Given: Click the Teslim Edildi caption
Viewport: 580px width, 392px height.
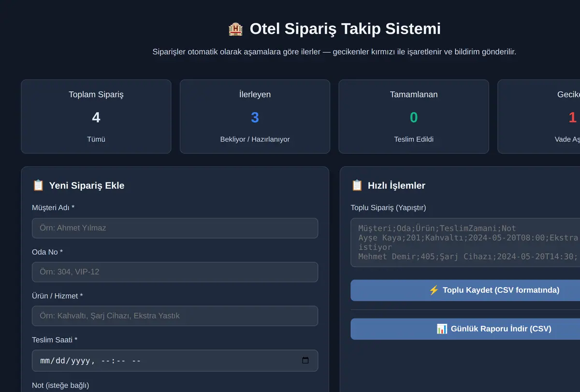Looking at the screenshot, I should click(x=414, y=139).
